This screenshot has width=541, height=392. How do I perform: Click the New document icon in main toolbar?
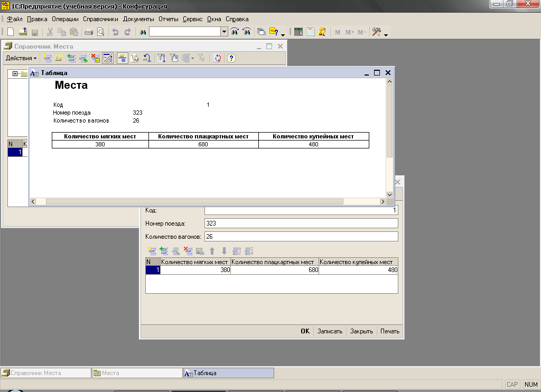coord(10,32)
